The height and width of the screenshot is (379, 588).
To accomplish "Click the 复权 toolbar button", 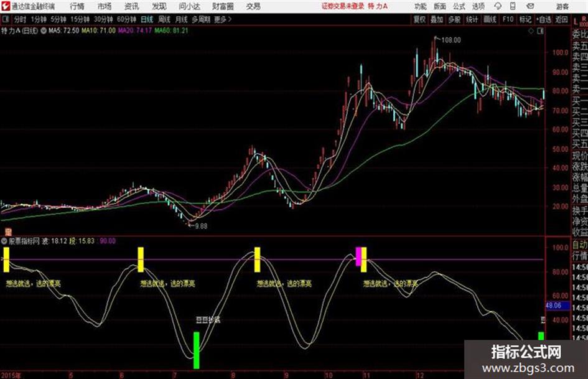I will coord(419,19).
